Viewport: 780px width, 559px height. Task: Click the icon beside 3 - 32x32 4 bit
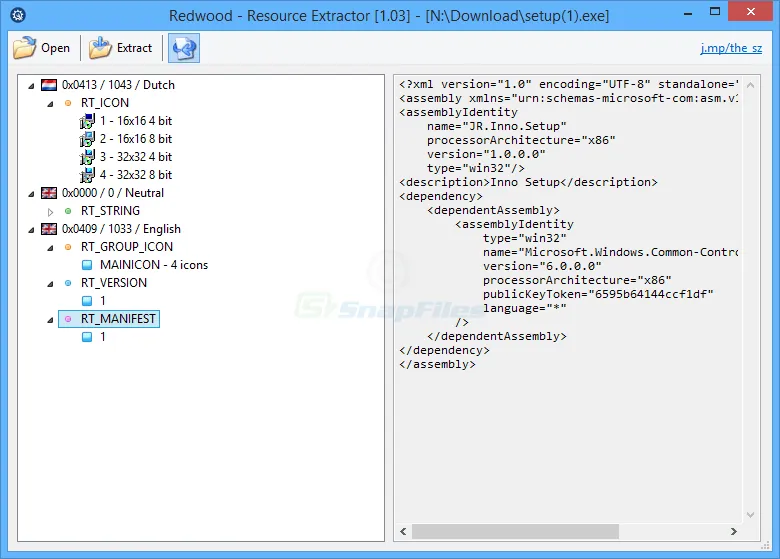click(x=87, y=157)
